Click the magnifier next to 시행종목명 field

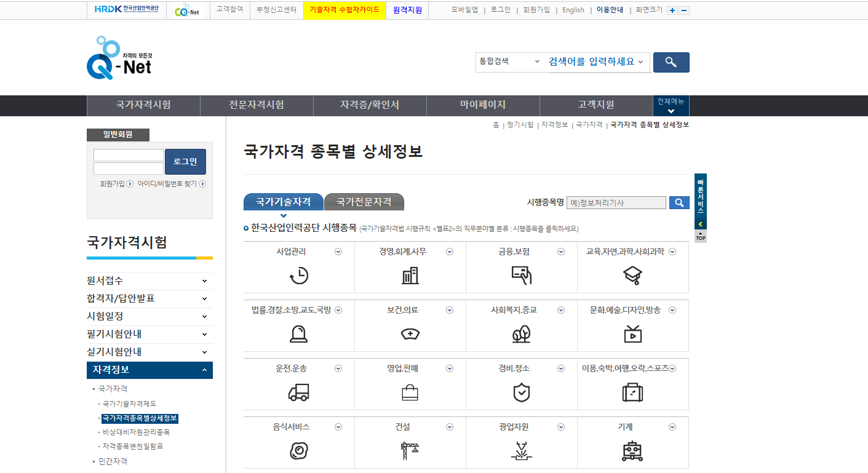679,202
